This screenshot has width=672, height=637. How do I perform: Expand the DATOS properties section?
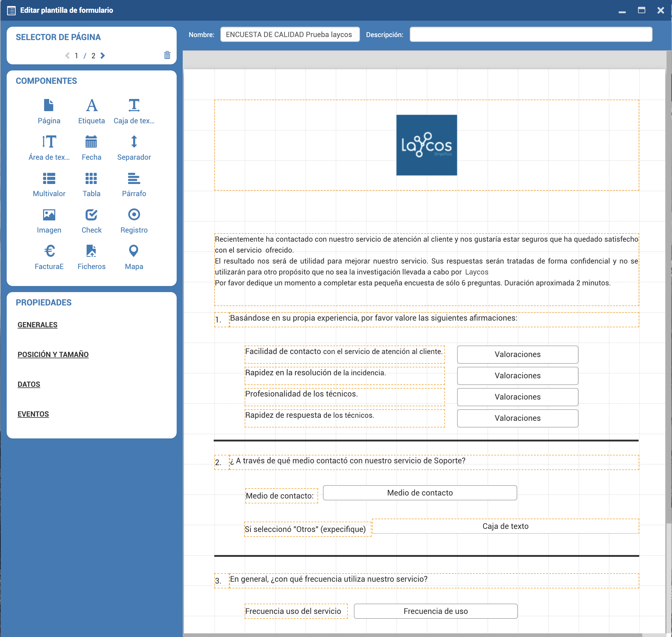[29, 384]
